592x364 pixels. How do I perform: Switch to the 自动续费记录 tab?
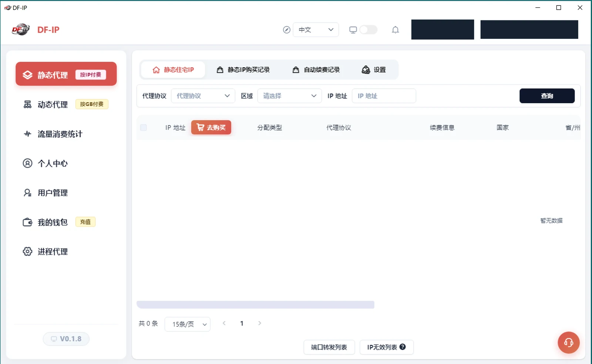[x=316, y=70]
